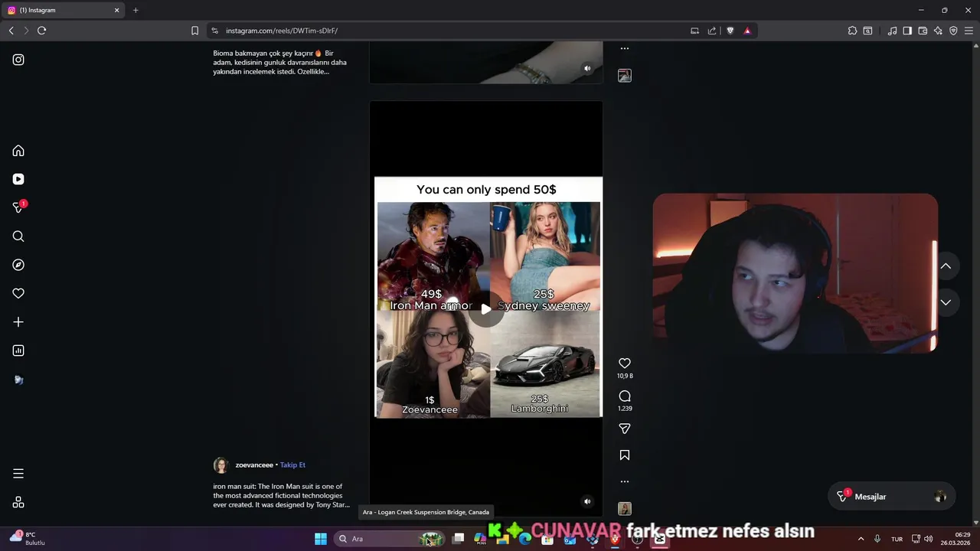
Task: Show hidden system tray icons
Action: 861,539
